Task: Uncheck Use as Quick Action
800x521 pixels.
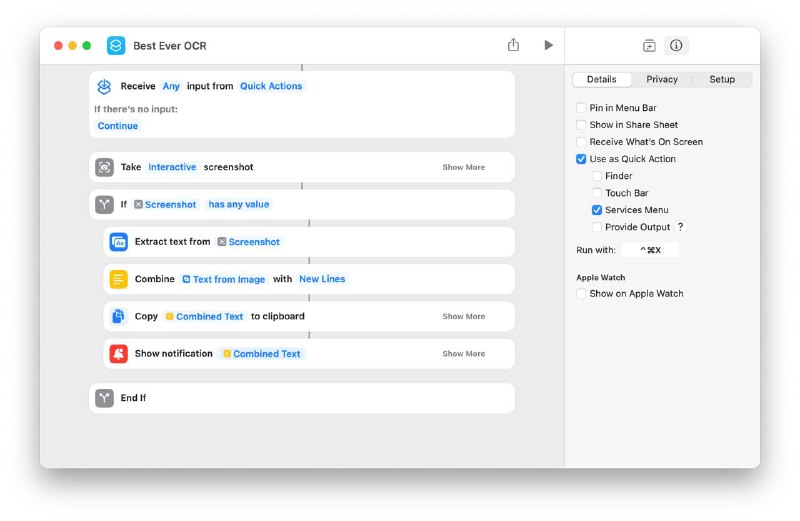Action: coord(581,159)
